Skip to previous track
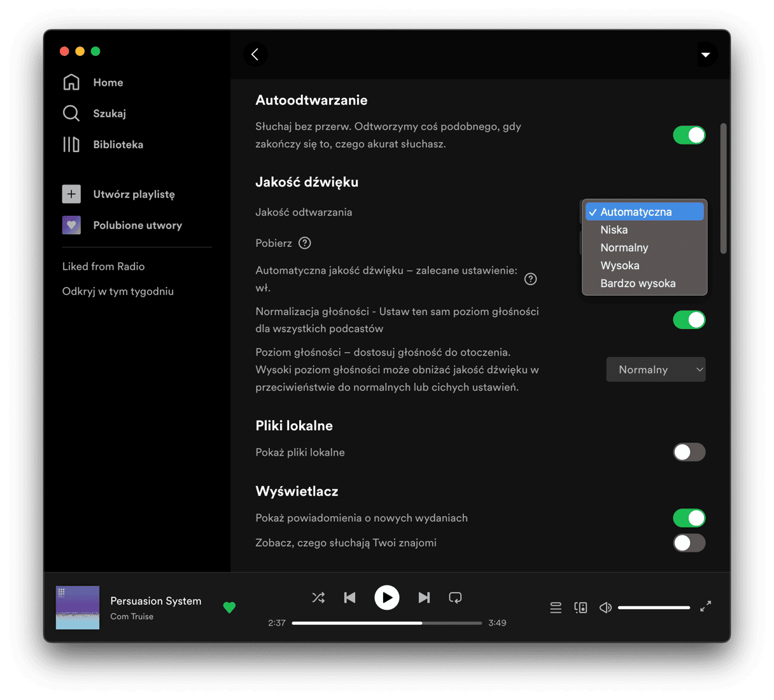This screenshot has width=774, height=700. point(349,598)
